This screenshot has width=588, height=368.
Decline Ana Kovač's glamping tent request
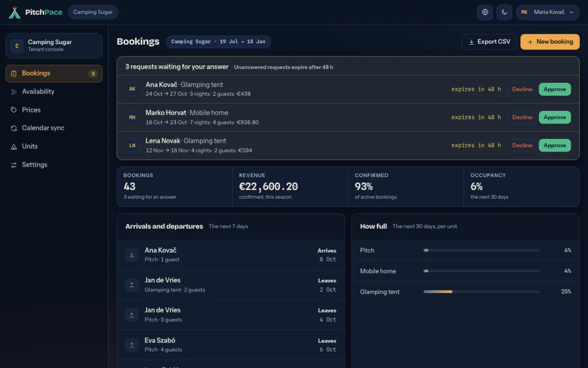[x=522, y=89]
